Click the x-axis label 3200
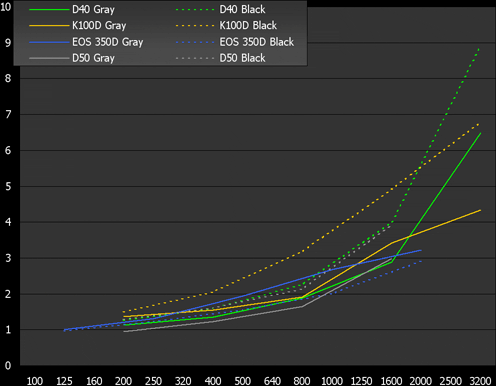 click(480, 381)
